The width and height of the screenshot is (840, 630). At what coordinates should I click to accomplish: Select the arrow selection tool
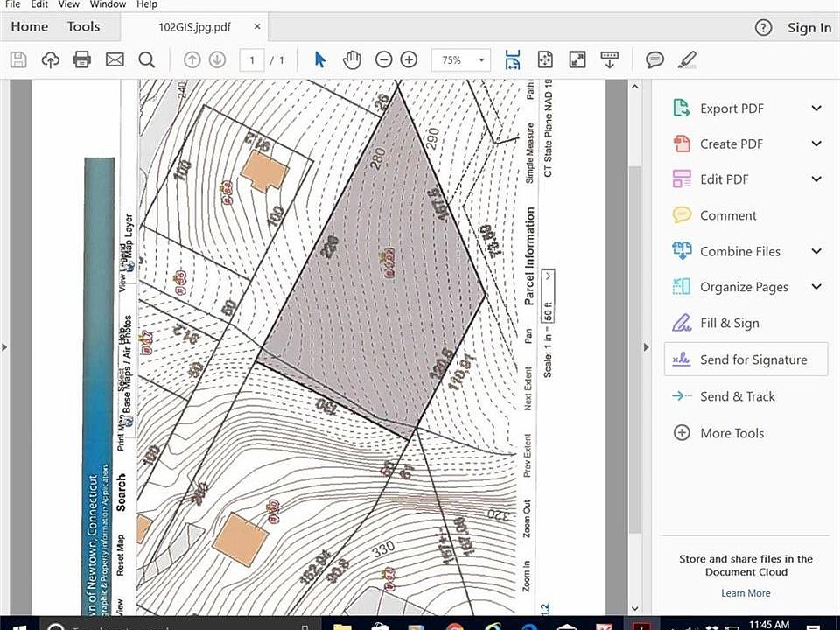(x=320, y=59)
